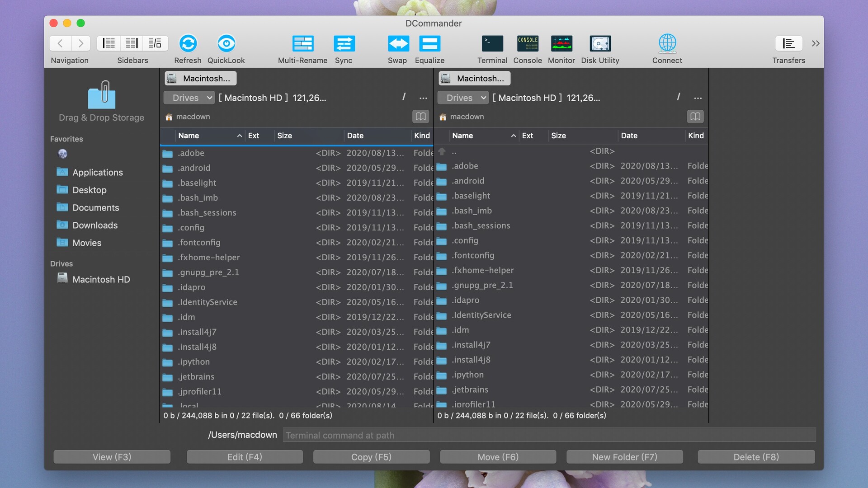This screenshot has width=868, height=488.
Task: Launch the Sync tool
Action: pos(344,43)
